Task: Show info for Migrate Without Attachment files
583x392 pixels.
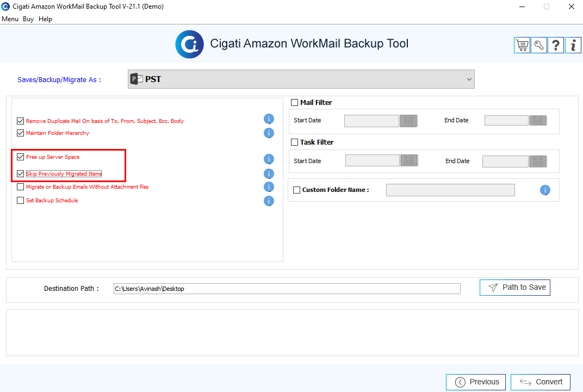Action: click(x=269, y=187)
